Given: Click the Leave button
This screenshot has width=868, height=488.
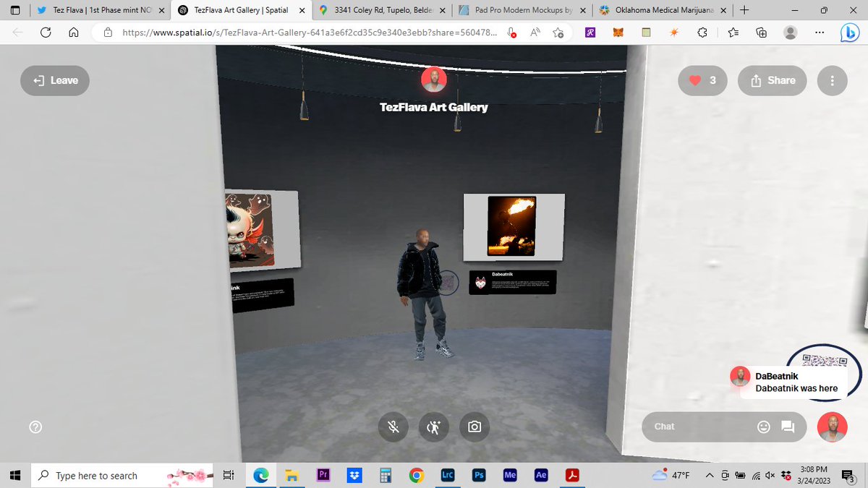Looking at the screenshot, I should point(55,80).
